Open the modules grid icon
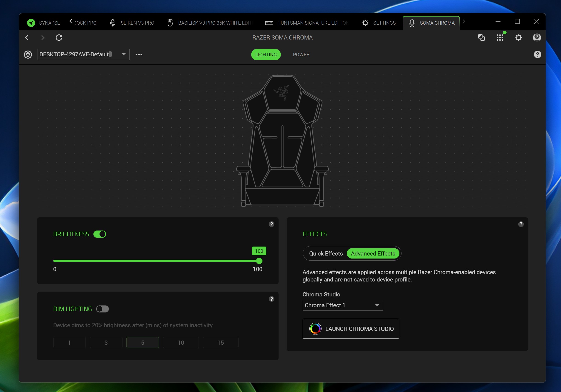The image size is (561, 392). 500,38
